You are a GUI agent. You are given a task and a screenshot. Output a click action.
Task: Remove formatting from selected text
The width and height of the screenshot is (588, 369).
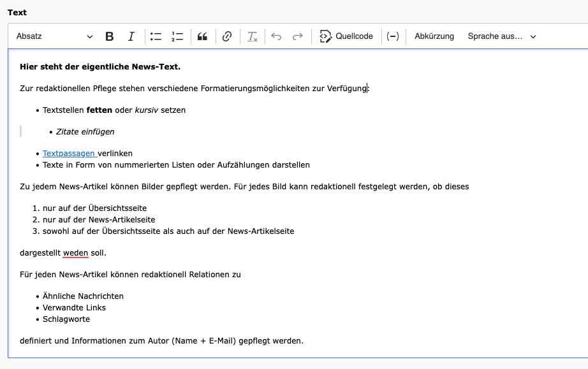253,36
